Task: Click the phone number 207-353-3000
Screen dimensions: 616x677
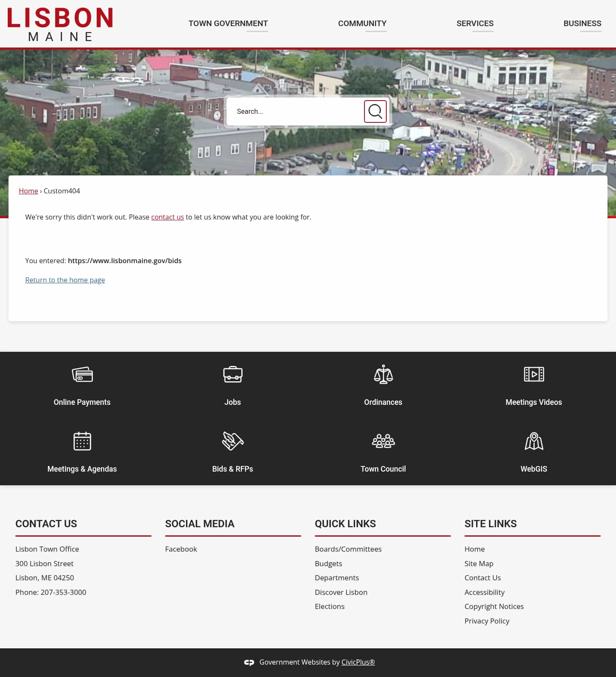Action: (63, 592)
